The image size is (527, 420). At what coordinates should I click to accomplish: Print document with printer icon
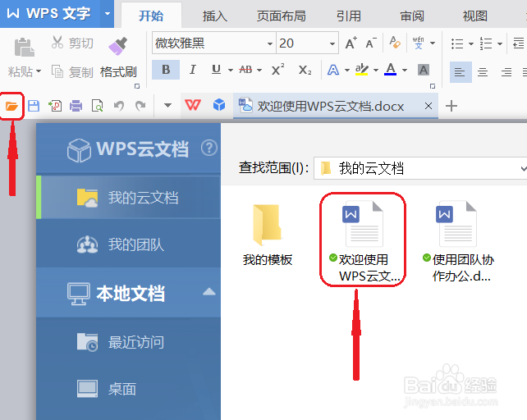click(76, 106)
